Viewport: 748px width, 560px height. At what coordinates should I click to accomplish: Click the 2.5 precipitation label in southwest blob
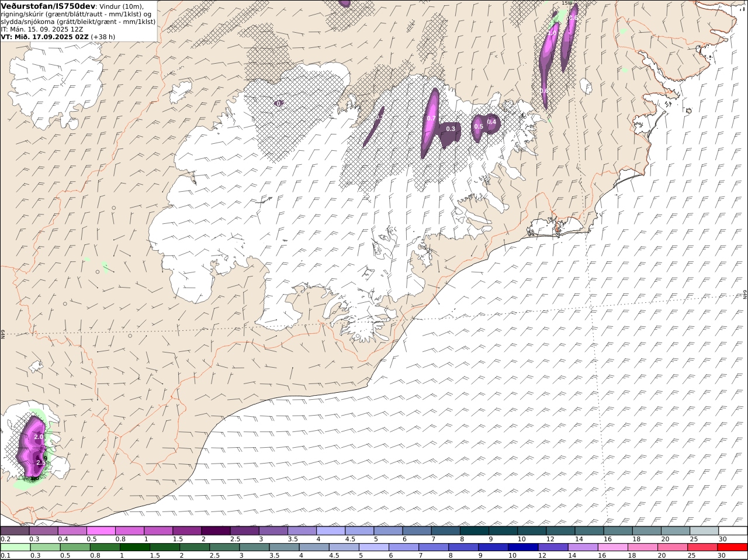[40, 462]
